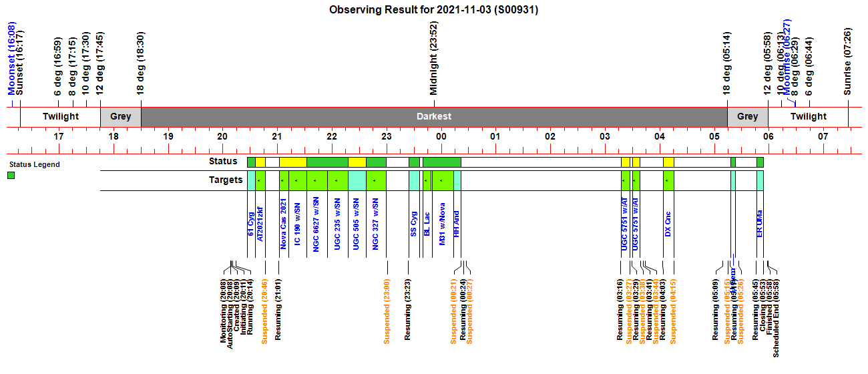Click hour label 19 on time axis

click(168, 137)
